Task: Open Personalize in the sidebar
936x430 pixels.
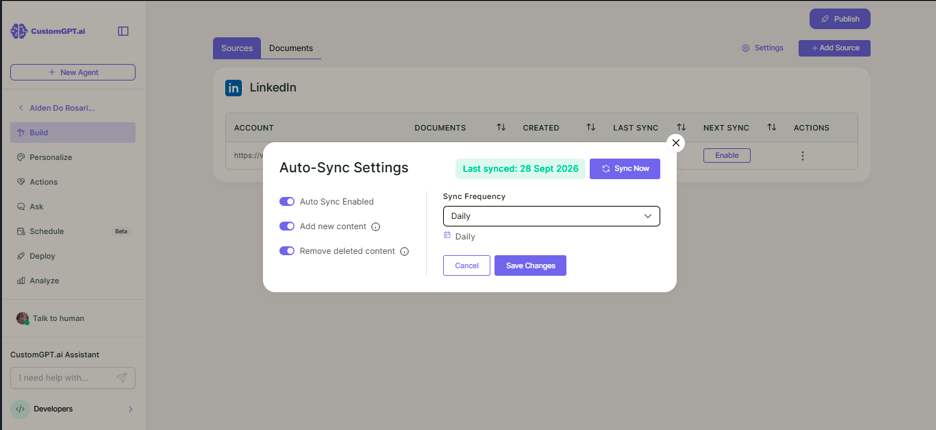Action: click(x=73, y=157)
